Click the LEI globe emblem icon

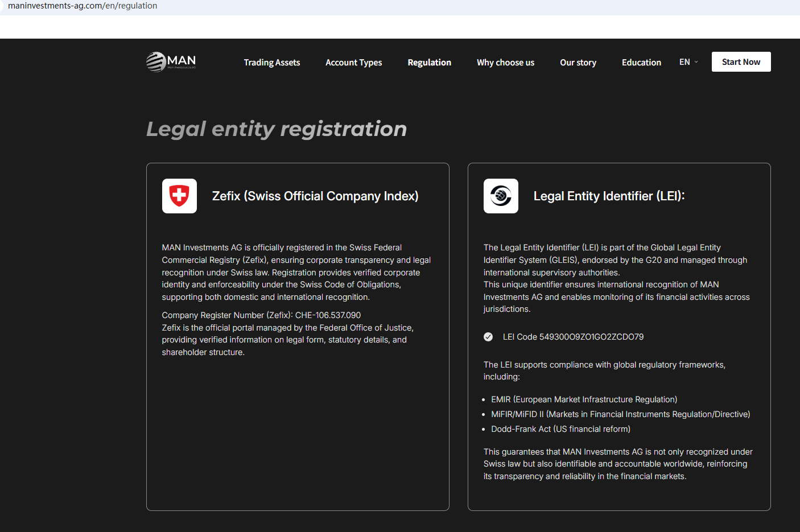tap(501, 196)
